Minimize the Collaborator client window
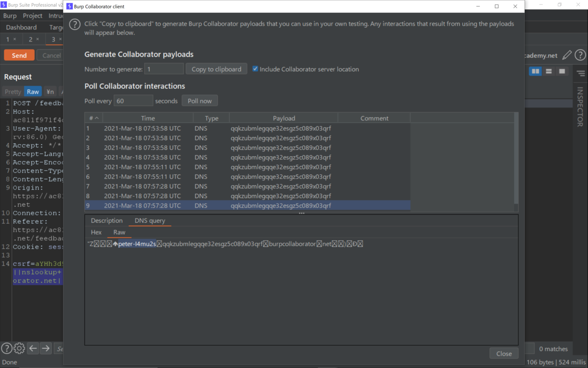 pyautogui.click(x=478, y=6)
